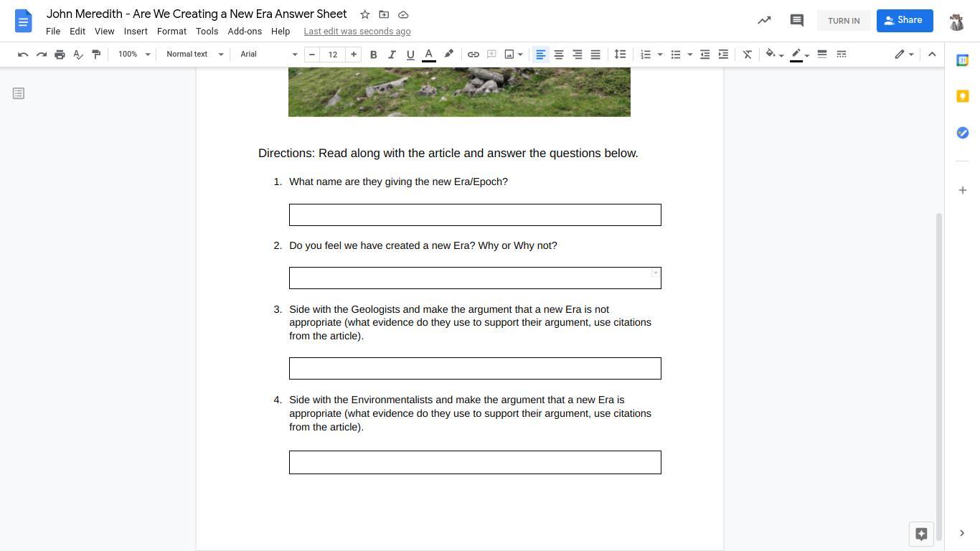Toggle the bulleted list
Screen dimensions: 980x551
676,55
